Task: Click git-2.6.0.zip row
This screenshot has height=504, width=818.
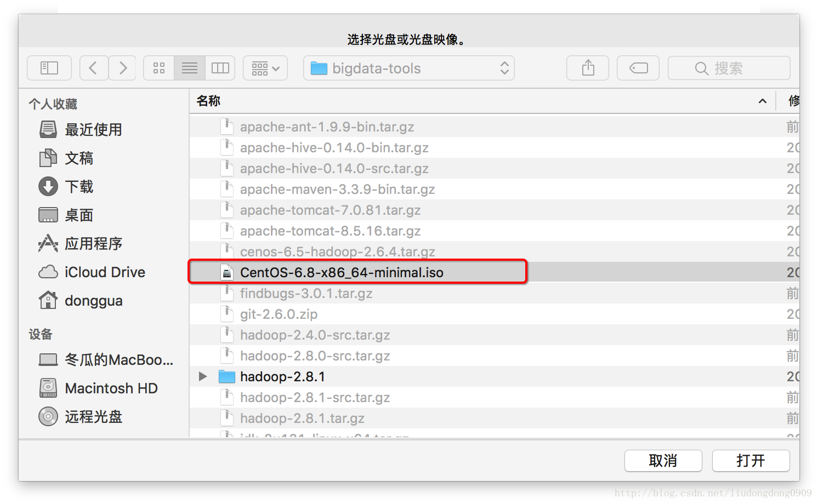Action: pos(495,314)
